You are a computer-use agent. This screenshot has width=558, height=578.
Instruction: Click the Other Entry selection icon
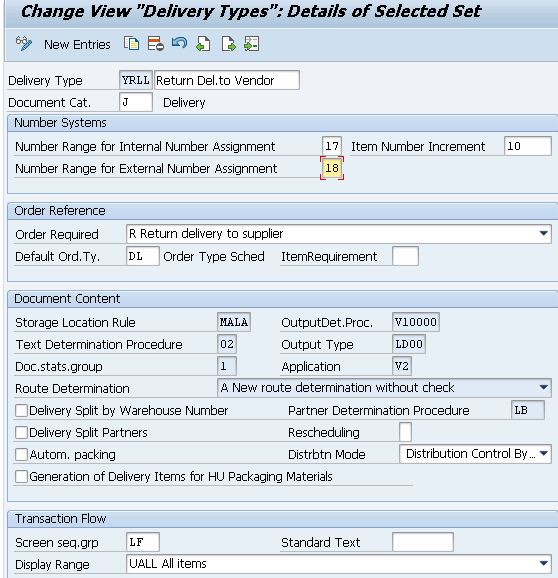252,43
